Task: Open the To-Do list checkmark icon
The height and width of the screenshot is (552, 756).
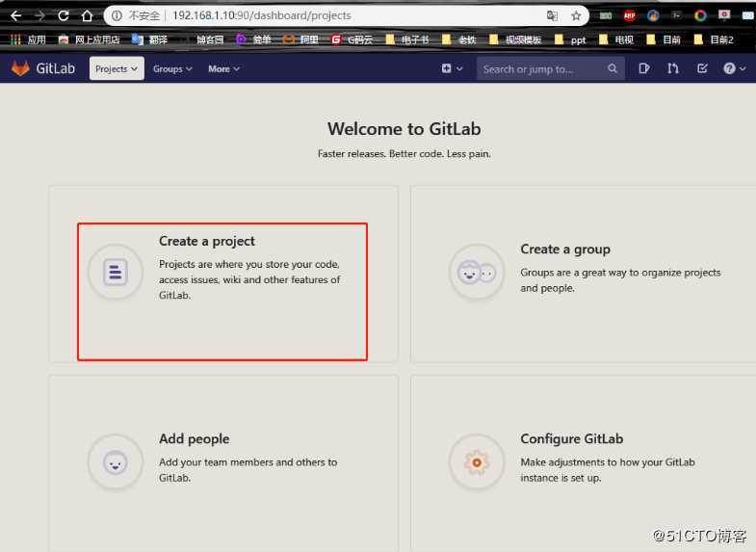Action: [702, 68]
